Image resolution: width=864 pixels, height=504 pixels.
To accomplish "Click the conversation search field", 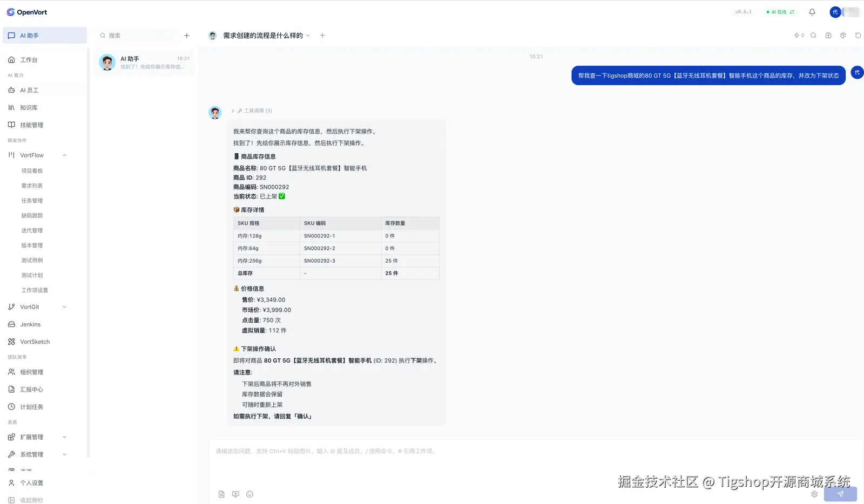I will point(137,36).
